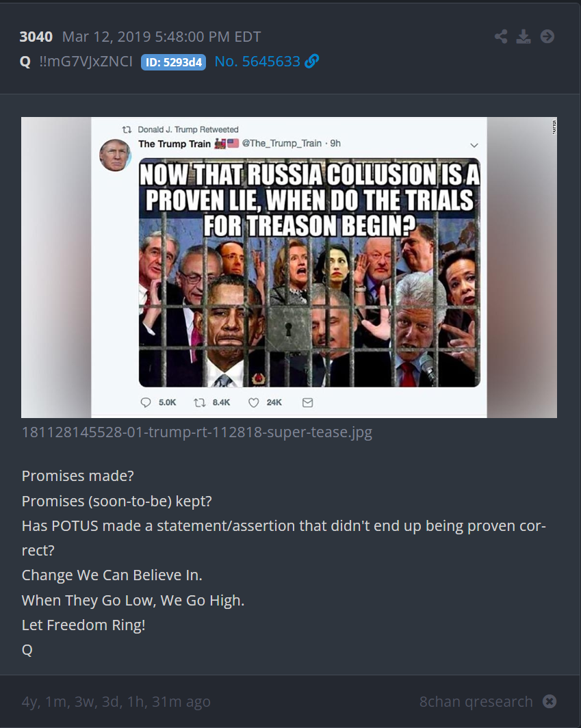581x728 pixels.
Task: Copy the link with the chain icon
Action: click(x=311, y=62)
